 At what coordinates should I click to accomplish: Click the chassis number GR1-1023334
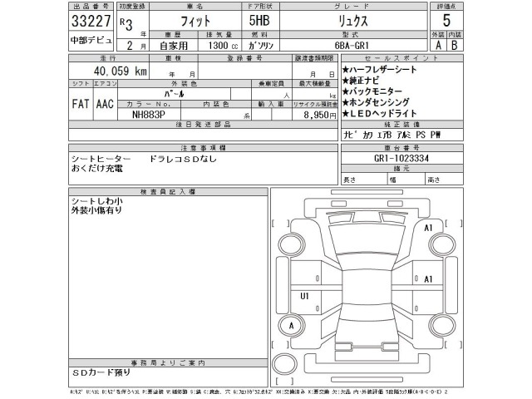pos(401,159)
